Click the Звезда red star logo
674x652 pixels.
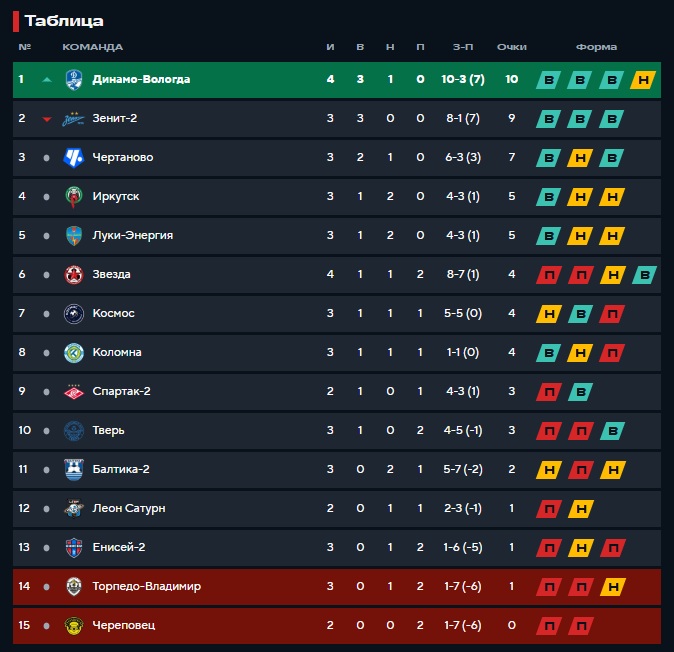point(74,275)
